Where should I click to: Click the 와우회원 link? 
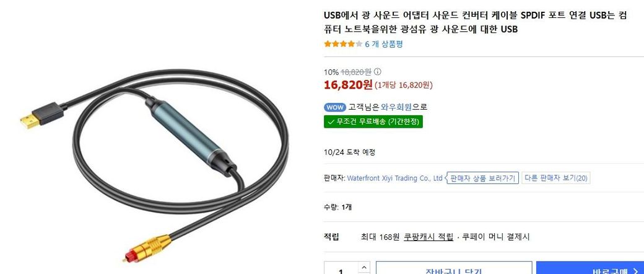tap(396, 107)
